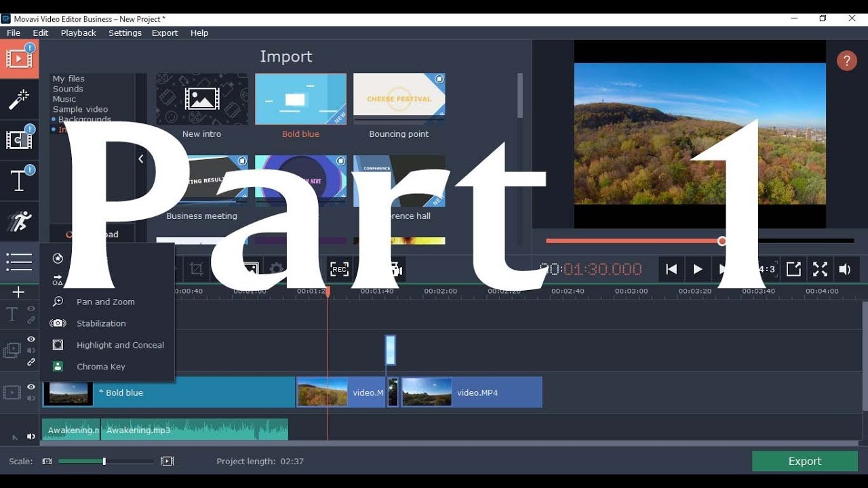
Task: Open the More tools list tab
Action: 19,262
